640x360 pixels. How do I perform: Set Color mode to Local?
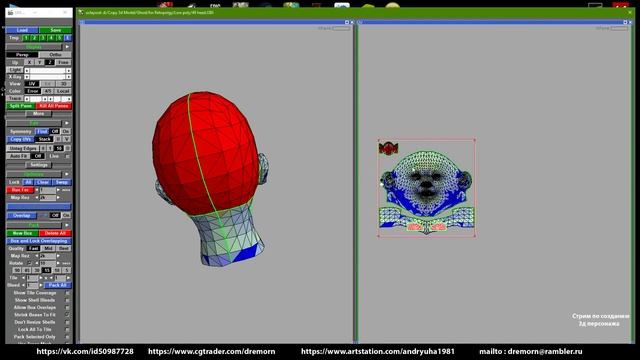(x=63, y=91)
